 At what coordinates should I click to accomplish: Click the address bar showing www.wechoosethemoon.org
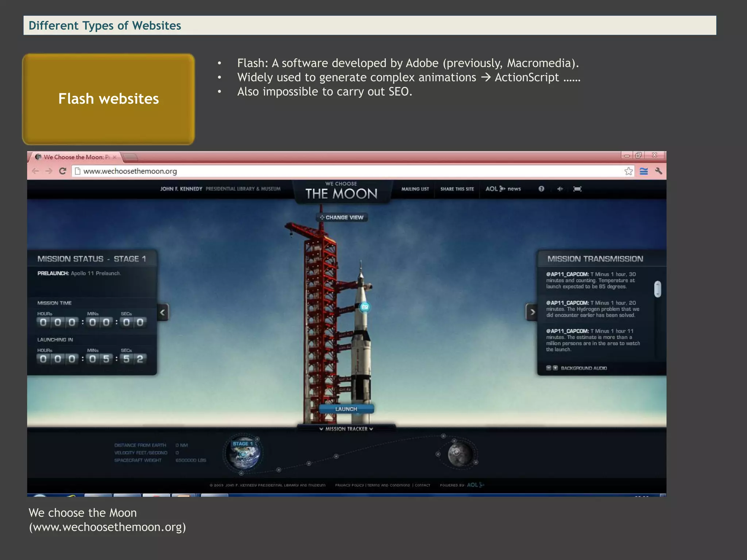(353, 171)
